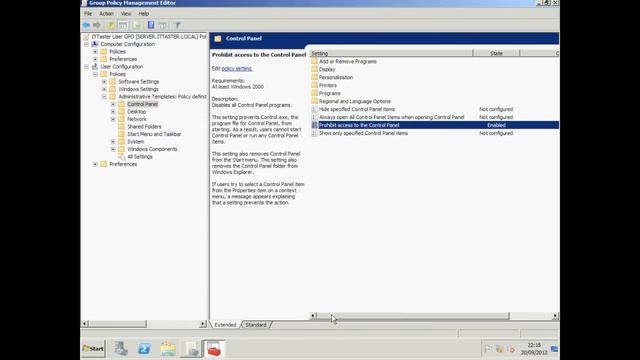Open Windows Explorer from the taskbar
This screenshot has height=360, width=640.
pos(168,349)
